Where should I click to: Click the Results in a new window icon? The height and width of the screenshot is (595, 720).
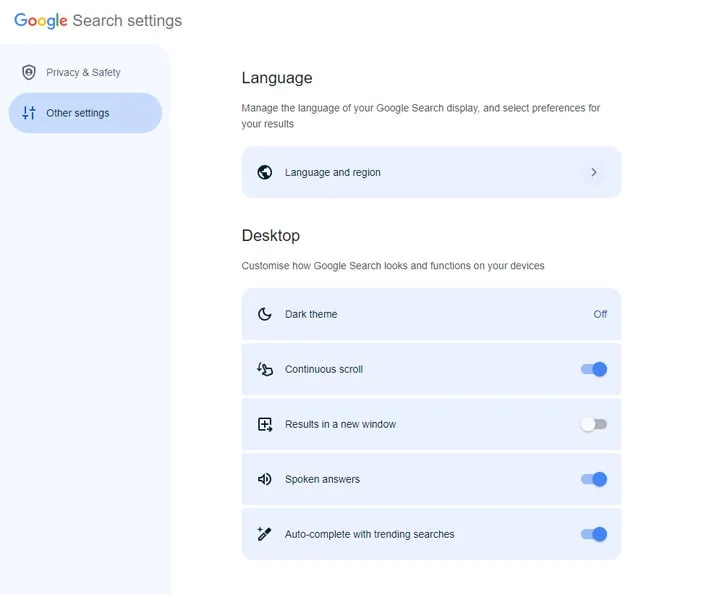(x=265, y=424)
